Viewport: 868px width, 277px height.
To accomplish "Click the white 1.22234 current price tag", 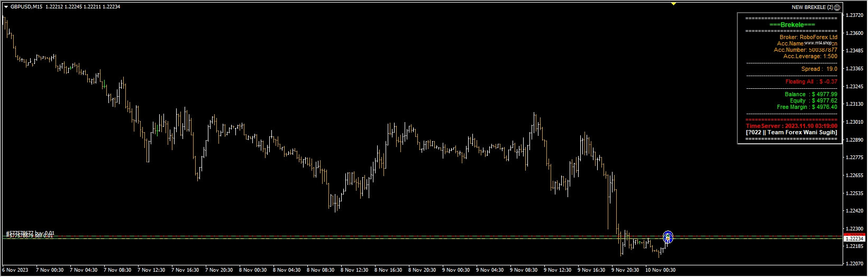I will point(855,239).
